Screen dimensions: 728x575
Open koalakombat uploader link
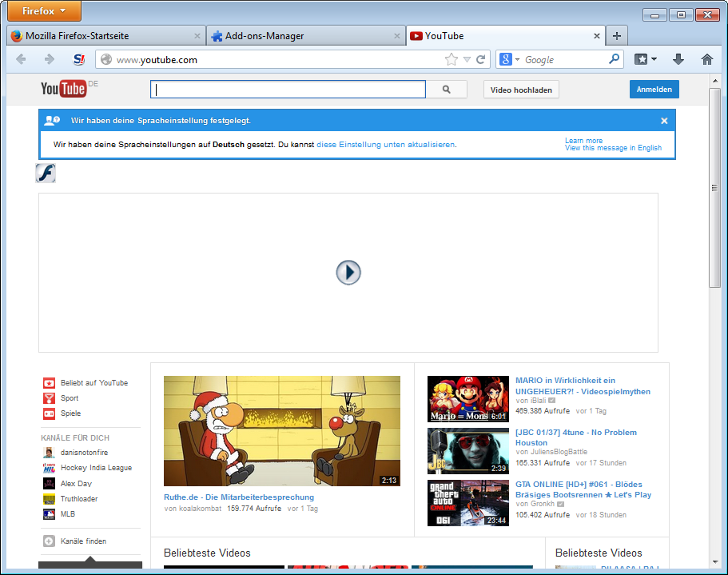pos(200,509)
